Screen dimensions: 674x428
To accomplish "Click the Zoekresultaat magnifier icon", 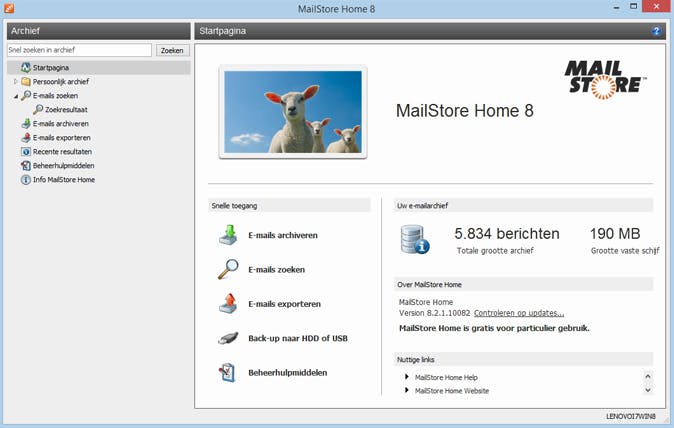I will (x=38, y=110).
